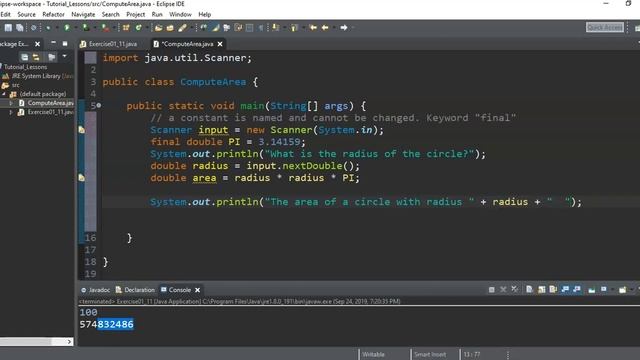Open the Navigate menu

(x=83, y=14)
